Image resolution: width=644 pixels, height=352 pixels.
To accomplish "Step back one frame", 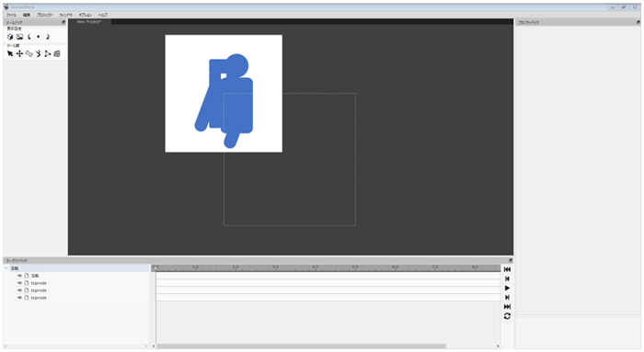I will point(507,279).
